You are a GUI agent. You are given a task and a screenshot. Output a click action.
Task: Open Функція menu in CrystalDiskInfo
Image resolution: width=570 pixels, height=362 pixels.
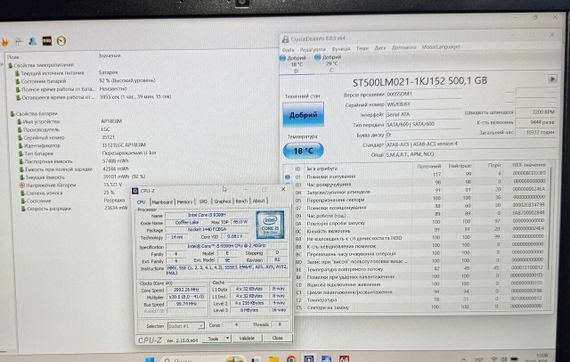341,49
